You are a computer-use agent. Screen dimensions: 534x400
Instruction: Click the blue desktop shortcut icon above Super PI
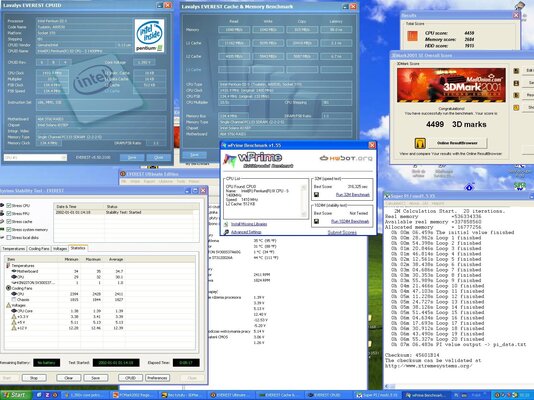(x=469, y=187)
